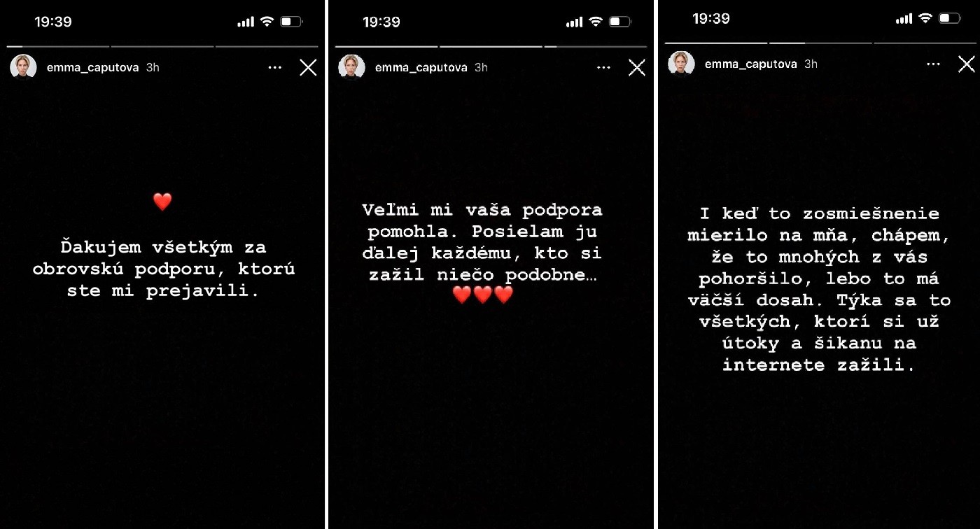Select second progress segment of "I keď to zosmiešnenie" story
The image size is (980, 529).
coord(820,43)
